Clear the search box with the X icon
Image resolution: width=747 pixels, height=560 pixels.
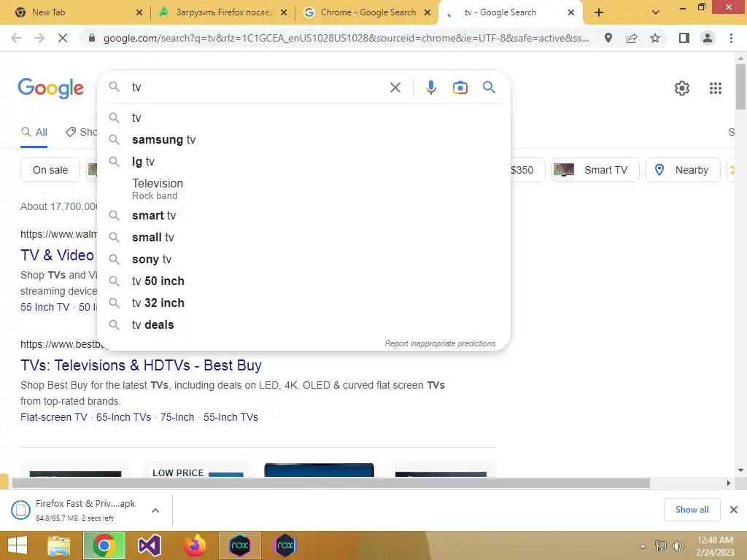coord(395,87)
